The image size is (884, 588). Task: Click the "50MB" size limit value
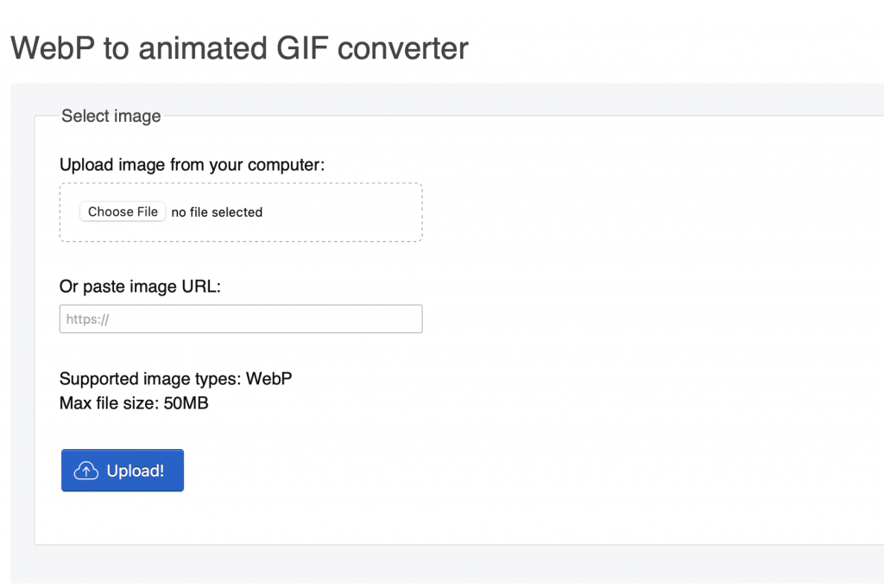click(x=186, y=403)
